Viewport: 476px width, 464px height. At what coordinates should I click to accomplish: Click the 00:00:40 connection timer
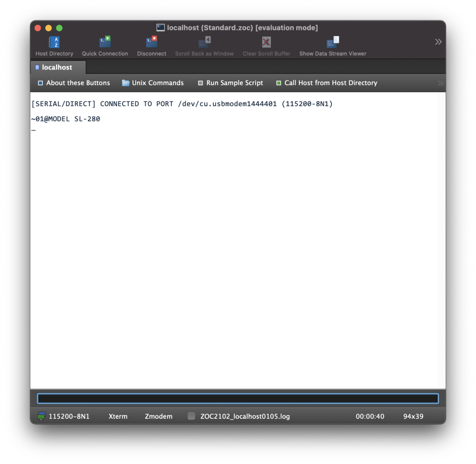click(x=370, y=416)
